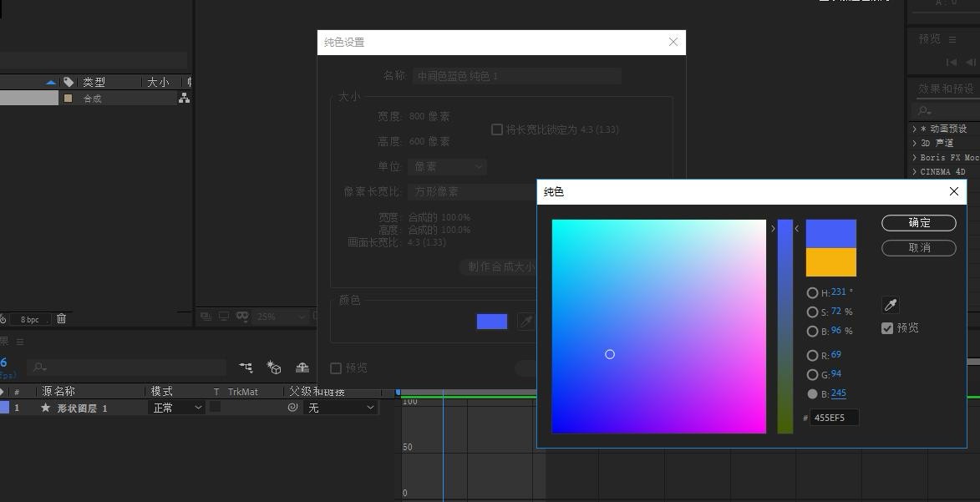Click the viewer monitor icon
980x502 pixels.
[224, 317]
